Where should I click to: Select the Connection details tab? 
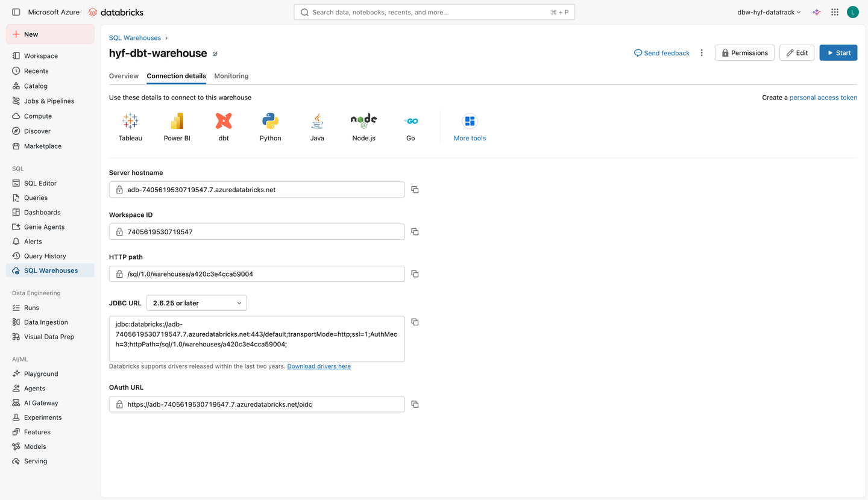tap(176, 76)
